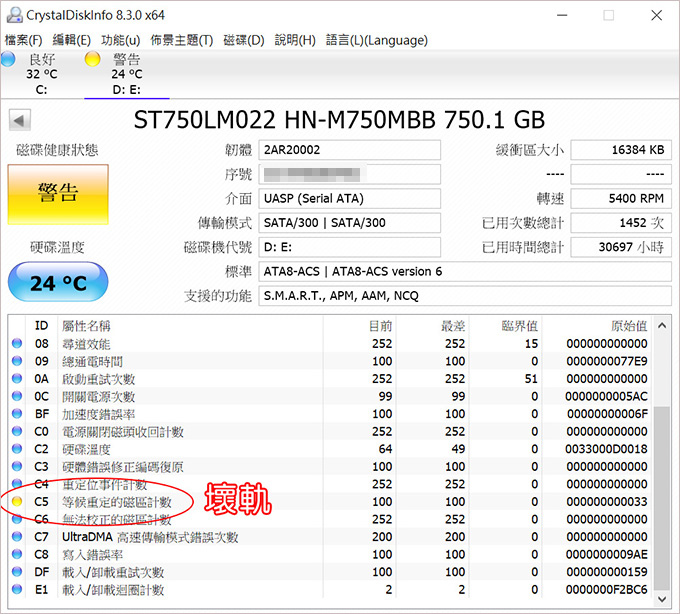Click the blue status dot of attribute 08
This screenshot has width=680, height=614.
[x=17, y=343]
